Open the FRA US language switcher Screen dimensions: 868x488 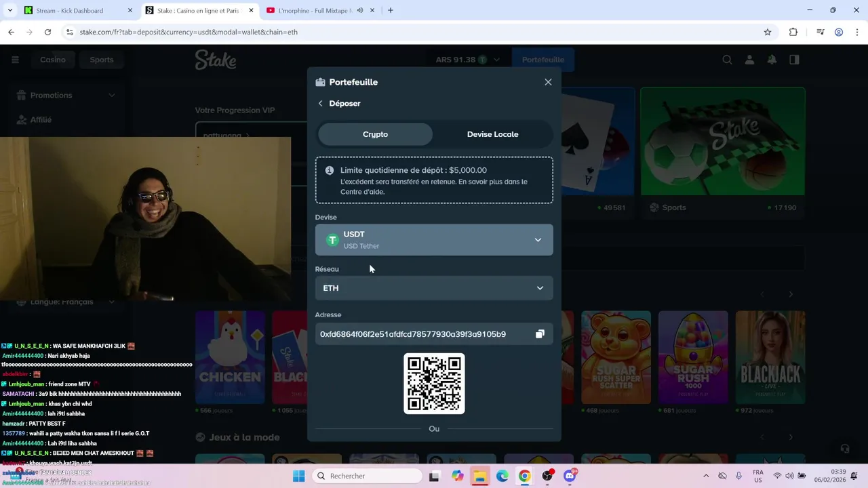(758, 476)
